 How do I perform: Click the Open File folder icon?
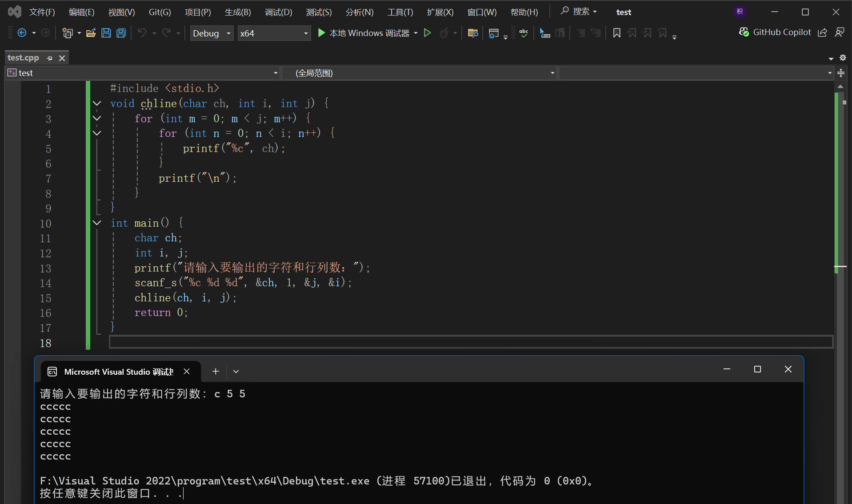91,33
